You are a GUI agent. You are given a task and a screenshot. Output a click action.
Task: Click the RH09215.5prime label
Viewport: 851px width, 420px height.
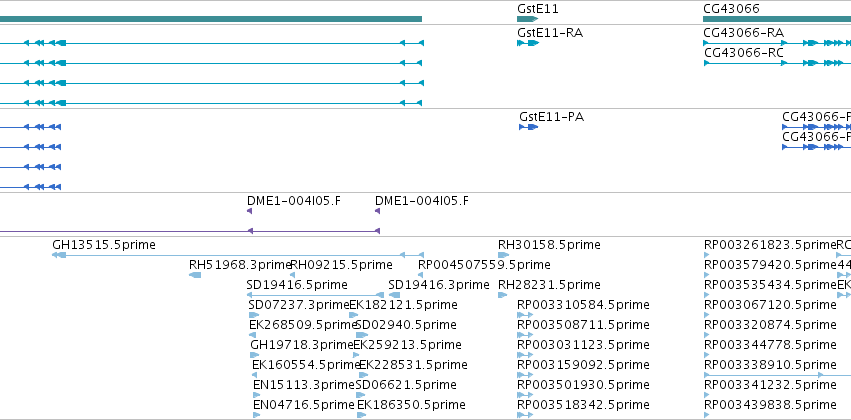pyautogui.click(x=341, y=265)
